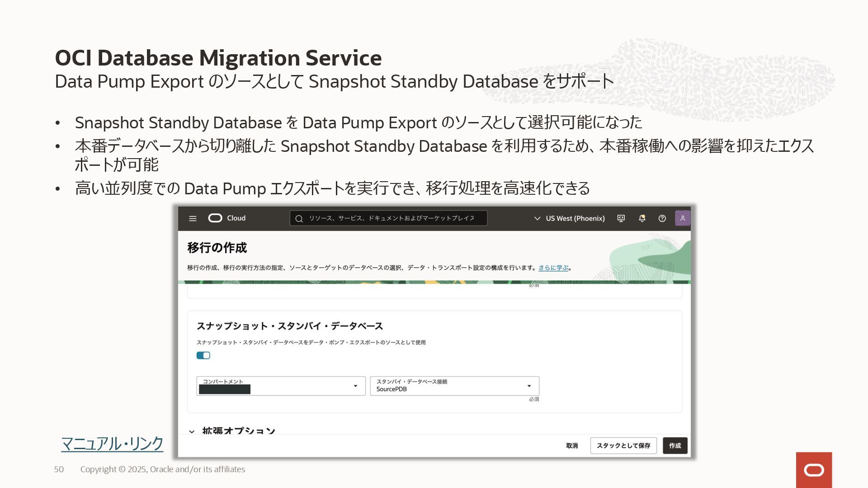Click the OCI Database Migration Service title
Image resolution: width=868 pixels, height=488 pixels.
click(x=218, y=58)
